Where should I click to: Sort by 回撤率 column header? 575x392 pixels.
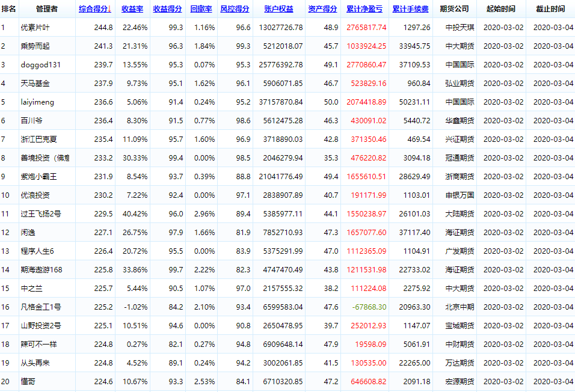[x=201, y=9]
